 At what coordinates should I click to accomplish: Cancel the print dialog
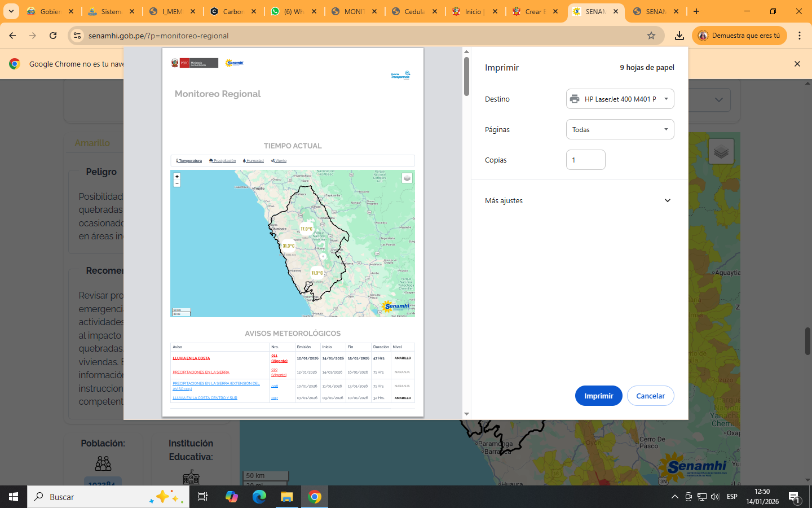(x=650, y=396)
